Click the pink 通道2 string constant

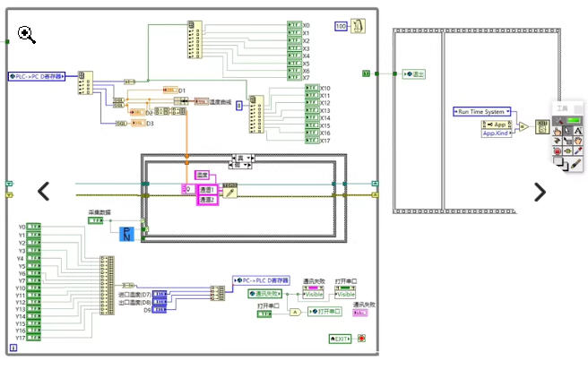(207, 200)
